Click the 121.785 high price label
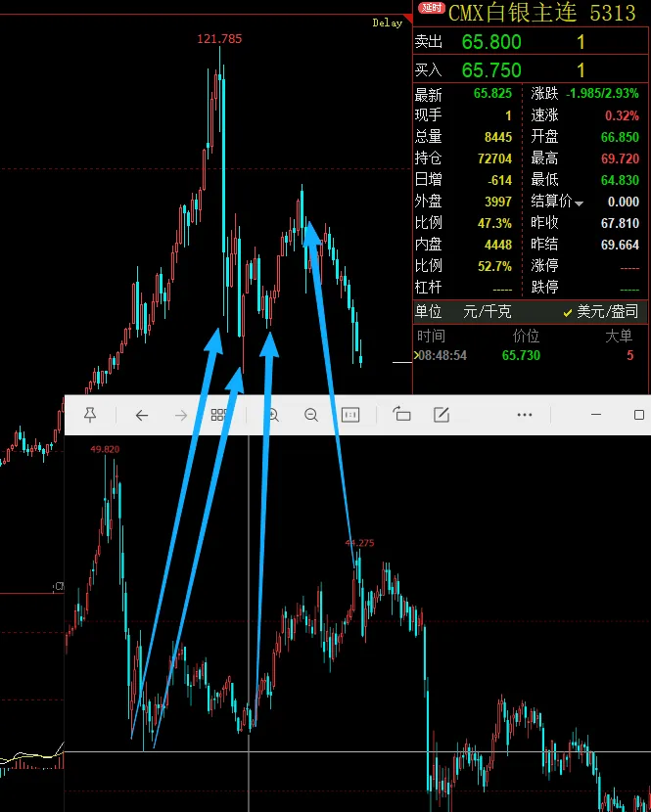The height and width of the screenshot is (812, 651). (219, 39)
